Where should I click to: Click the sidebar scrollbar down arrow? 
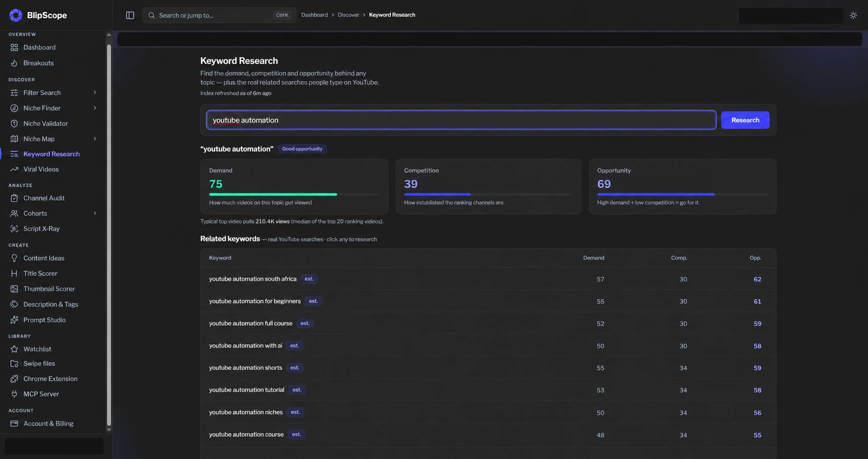[x=109, y=430]
